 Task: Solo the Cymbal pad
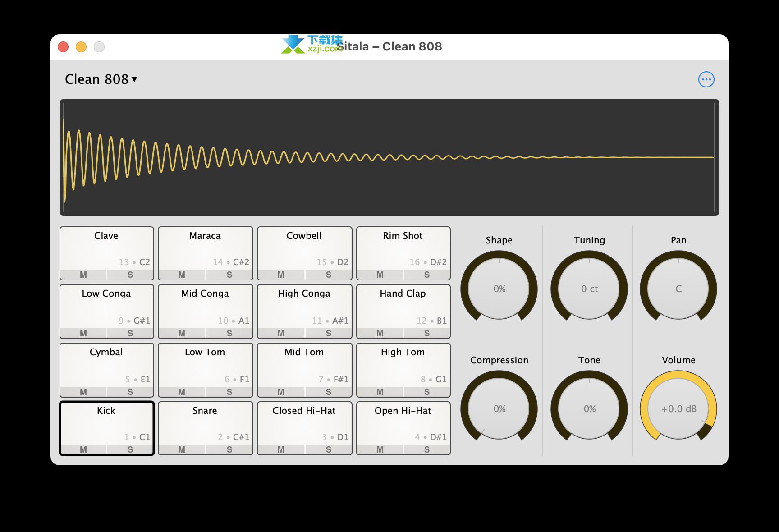coord(130,392)
